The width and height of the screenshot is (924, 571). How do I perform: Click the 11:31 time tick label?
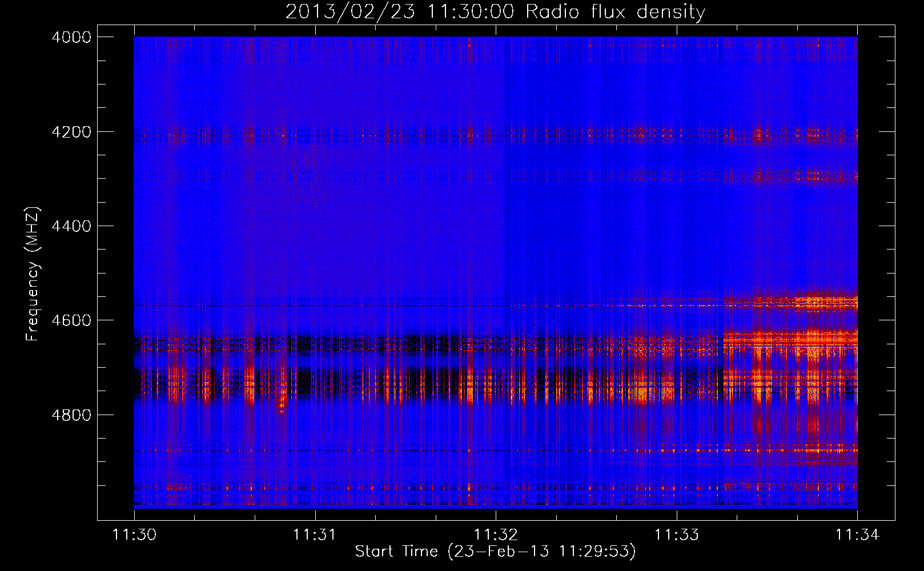point(315,535)
